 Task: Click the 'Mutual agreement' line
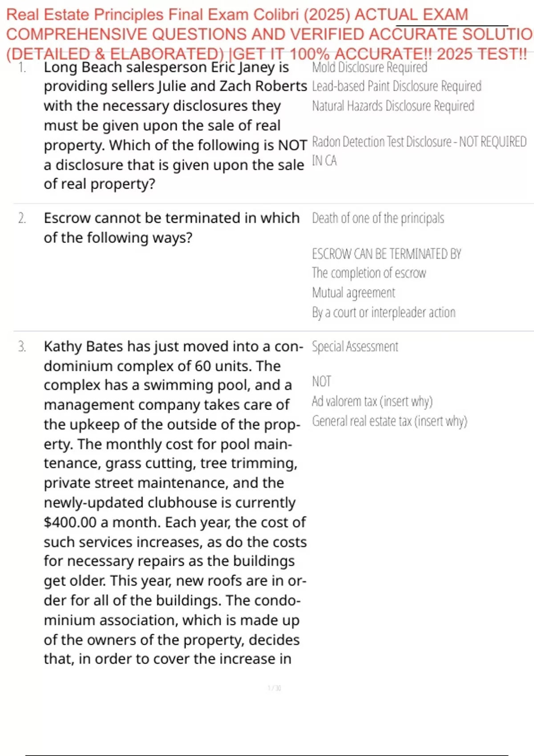click(x=353, y=293)
